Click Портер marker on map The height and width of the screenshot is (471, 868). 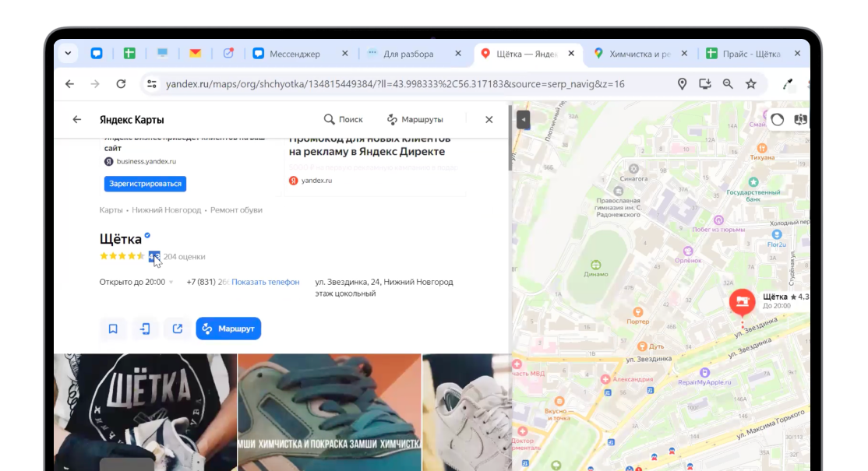[x=637, y=312]
